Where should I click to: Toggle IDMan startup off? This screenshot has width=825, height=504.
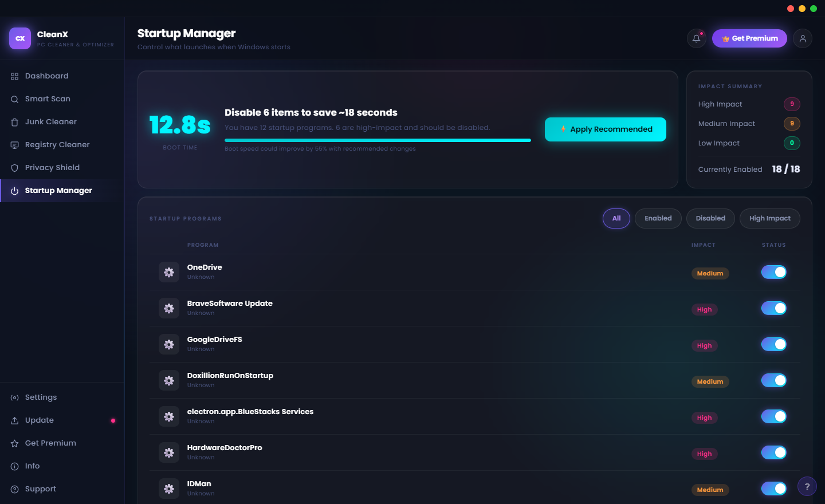(x=774, y=489)
